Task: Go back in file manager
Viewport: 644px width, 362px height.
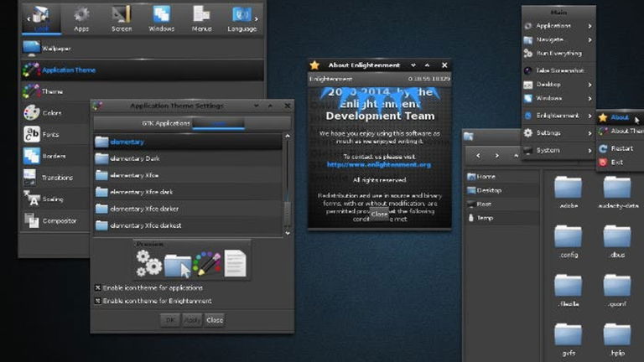Action: point(478,156)
